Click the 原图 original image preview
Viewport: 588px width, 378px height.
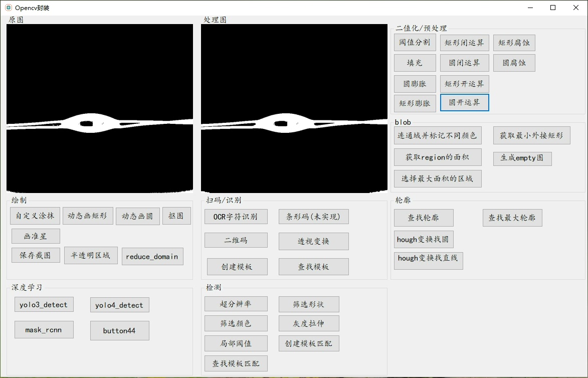pyautogui.click(x=99, y=107)
